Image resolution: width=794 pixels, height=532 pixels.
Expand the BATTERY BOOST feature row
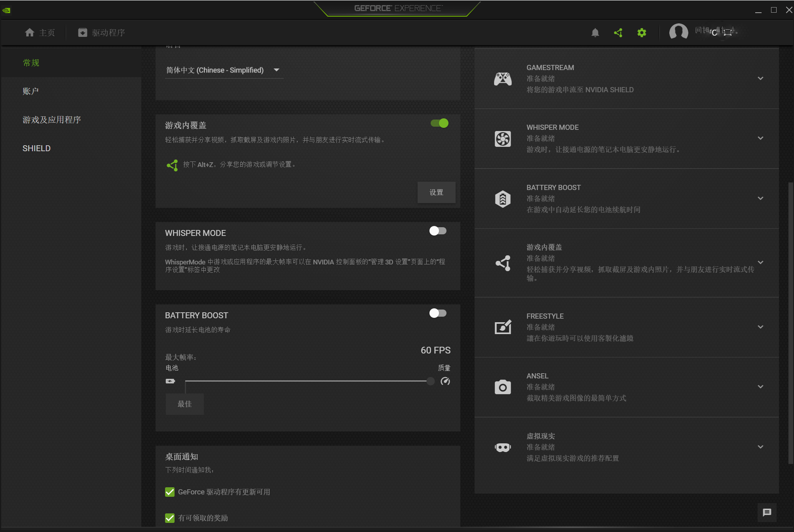[x=760, y=198]
